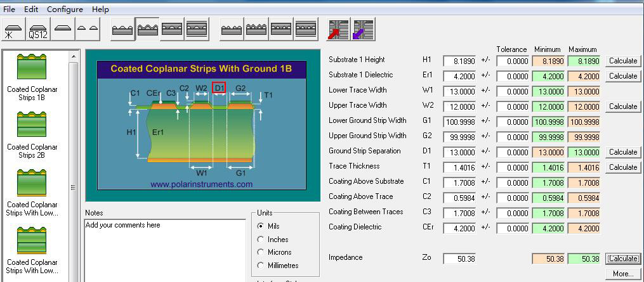The width and height of the screenshot is (644, 282).
Task: Select the two-trace differential structure icon
Action: pos(87,30)
